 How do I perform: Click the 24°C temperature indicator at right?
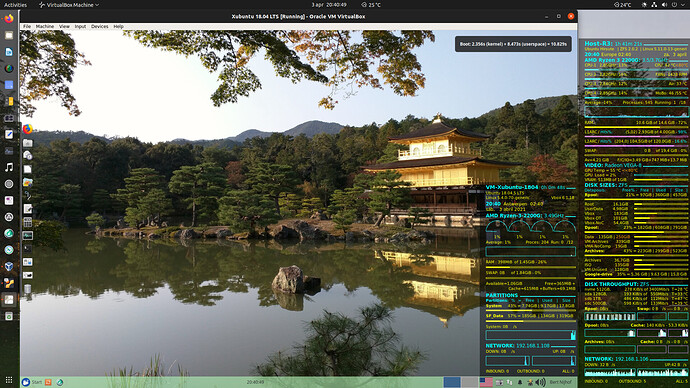click(x=623, y=5)
